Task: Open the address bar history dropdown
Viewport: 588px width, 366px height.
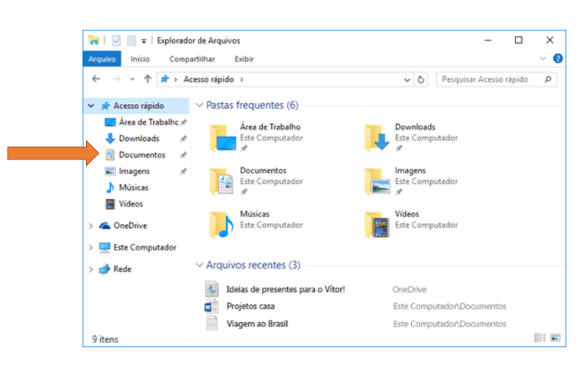Action: click(407, 80)
